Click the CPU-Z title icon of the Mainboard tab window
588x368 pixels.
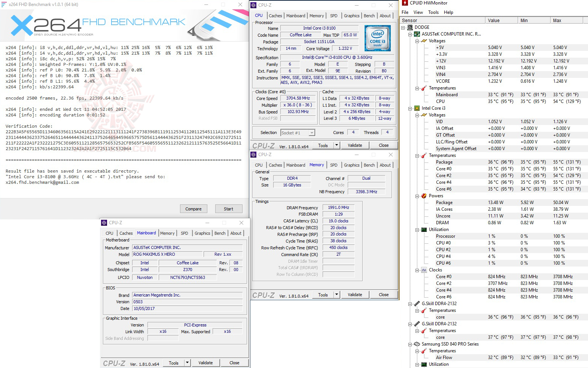point(104,223)
